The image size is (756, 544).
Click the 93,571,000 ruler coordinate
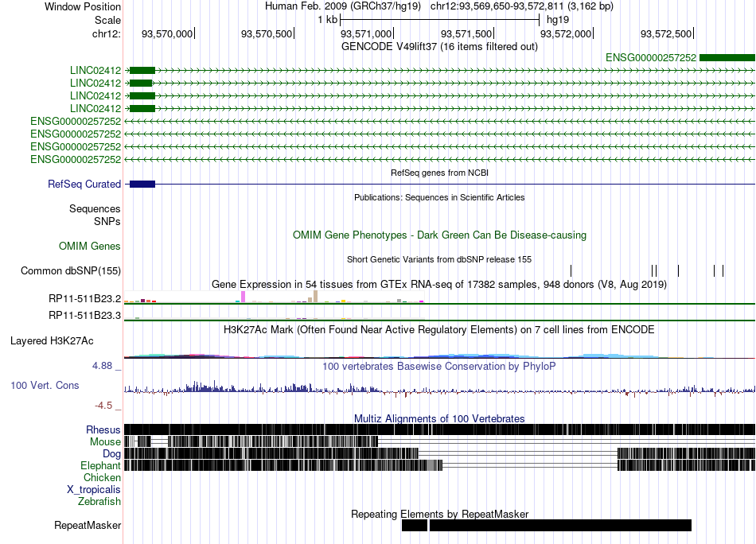click(x=366, y=33)
